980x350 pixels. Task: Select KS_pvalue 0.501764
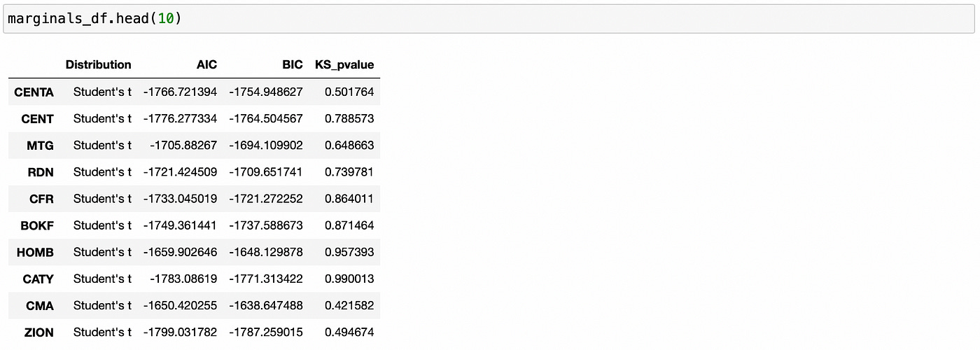(x=349, y=92)
